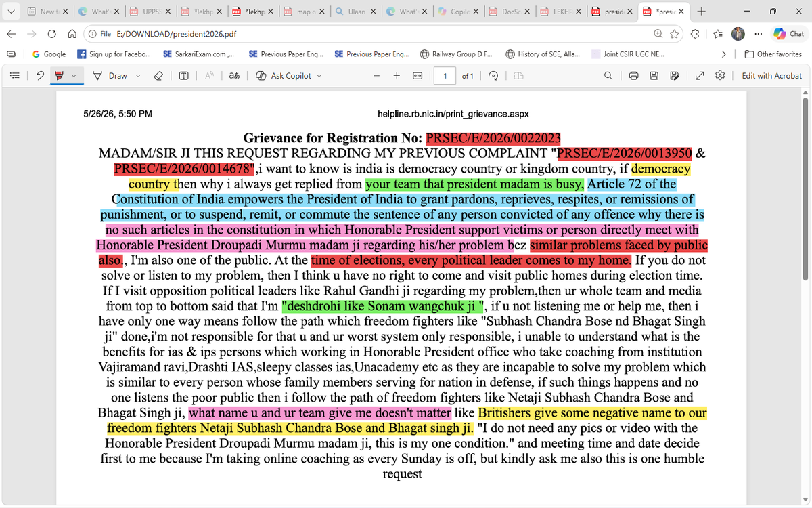Click the Save As icon
812x508 pixels.
(674, 76)
